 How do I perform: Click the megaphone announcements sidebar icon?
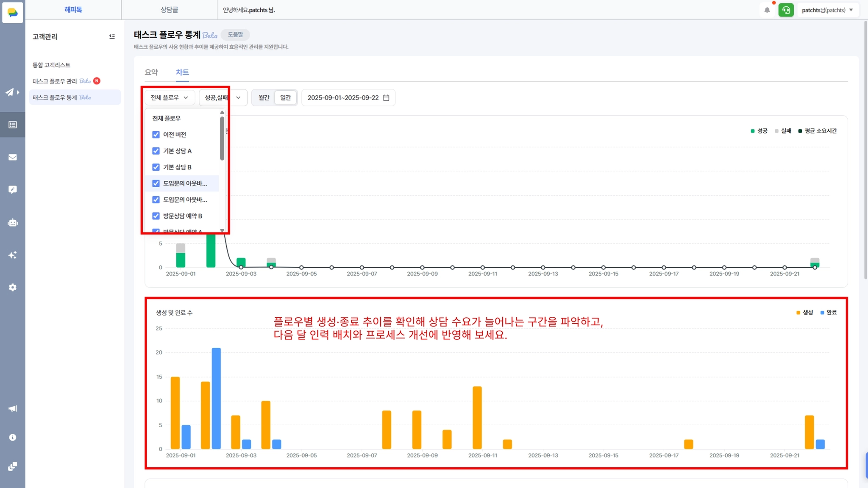(x=13, y=408)
